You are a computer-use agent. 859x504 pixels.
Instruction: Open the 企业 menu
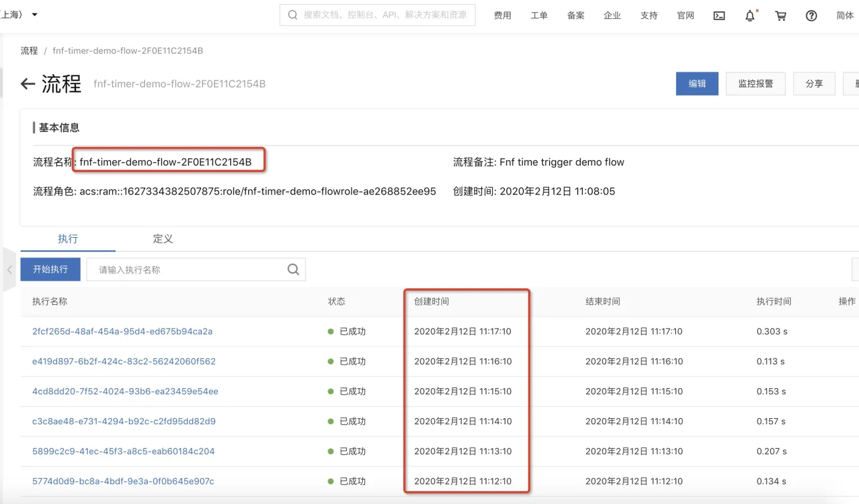point(612,16)
